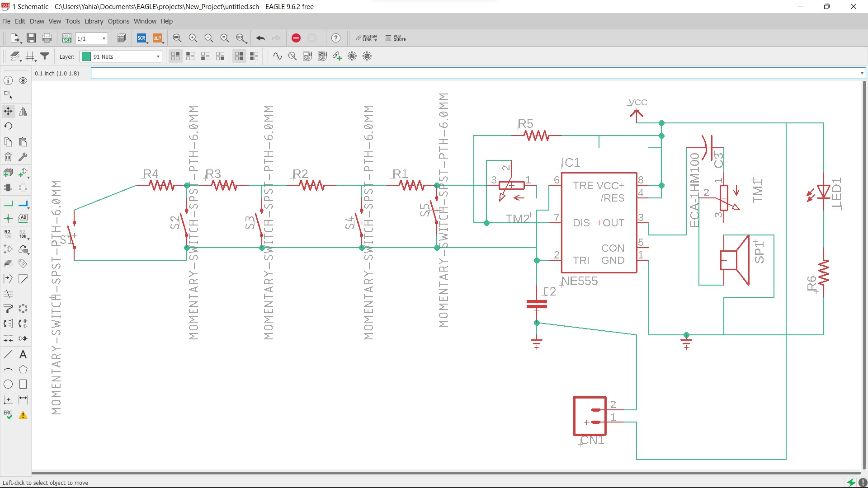Image resolution: width=868 pixels, height=488 pixels.
Task: Toggle the grid settings icon
Action: (x=30, y=56)
